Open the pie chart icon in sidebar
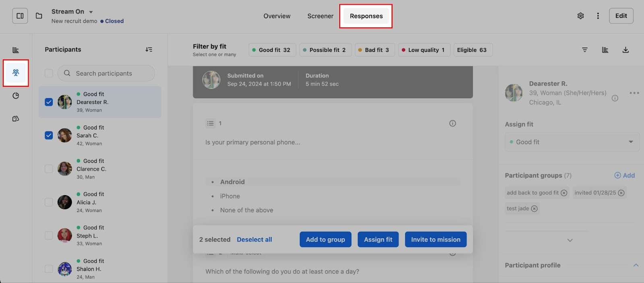This screenshot has height=283, width=644. point(16,96)
